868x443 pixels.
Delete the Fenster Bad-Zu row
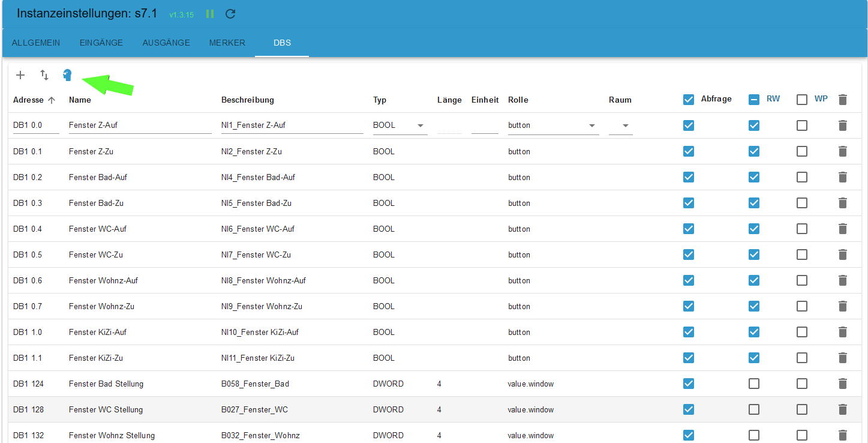pyautogui.click(x=843, y=203)
